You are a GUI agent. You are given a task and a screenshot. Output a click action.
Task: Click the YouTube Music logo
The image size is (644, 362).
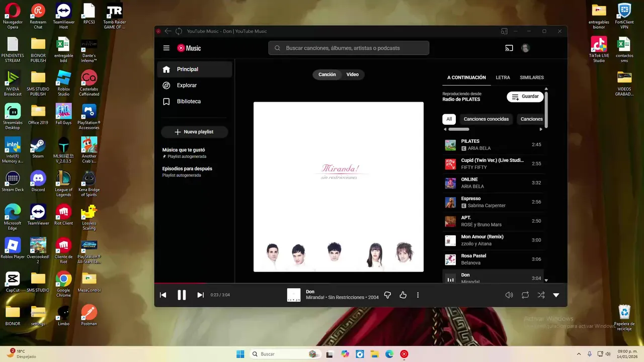click(189, 48)
